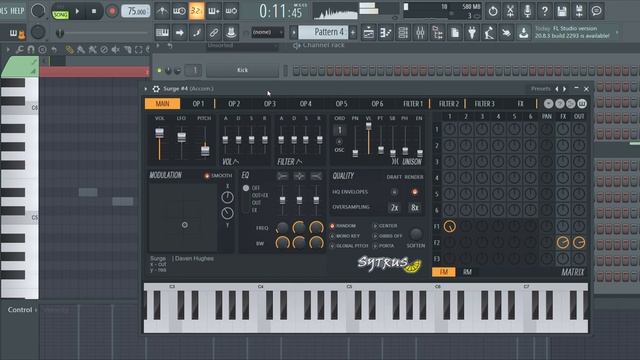
Task: Open the Playlist view icon
Action: click(x=369, y=32)
